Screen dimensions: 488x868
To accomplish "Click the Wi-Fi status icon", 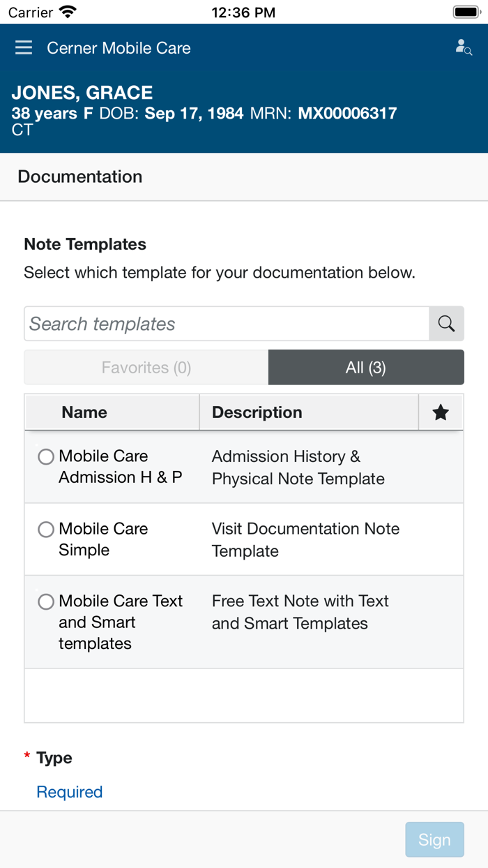I will coord(66,11).
